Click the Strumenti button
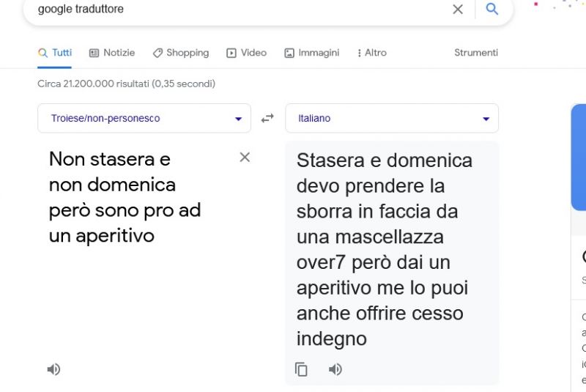Viewport: 586px width, 392px height. click(x=476, y=53)
